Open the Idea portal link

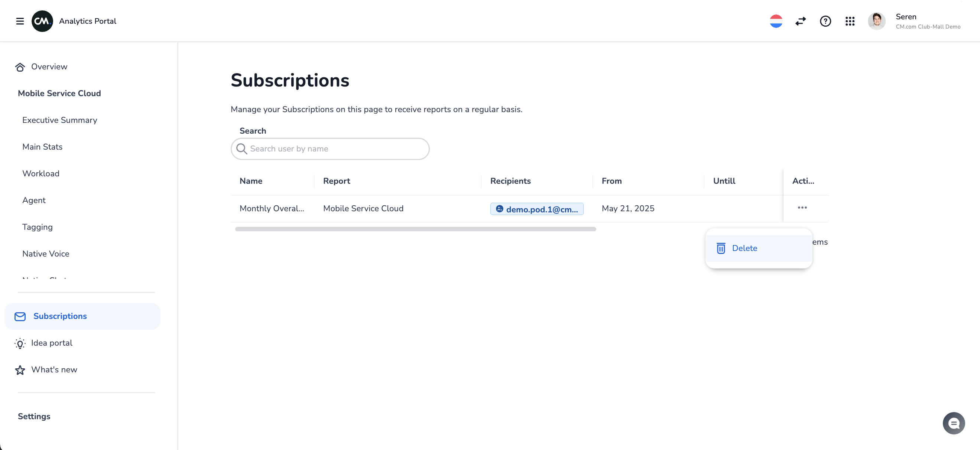52,343
